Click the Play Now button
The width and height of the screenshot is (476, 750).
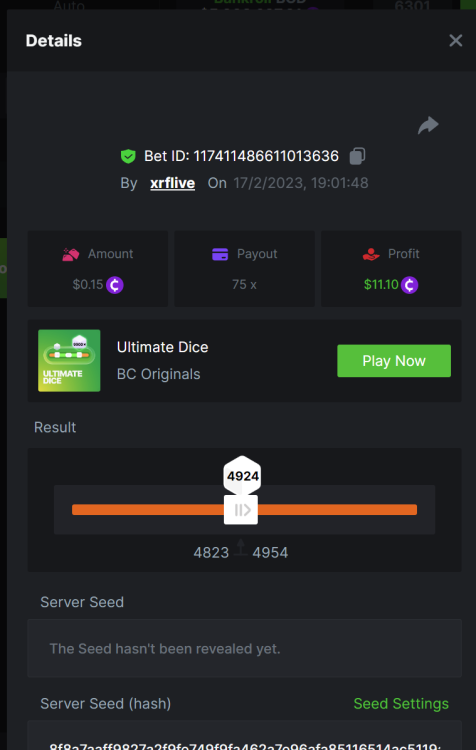(394, 361)
